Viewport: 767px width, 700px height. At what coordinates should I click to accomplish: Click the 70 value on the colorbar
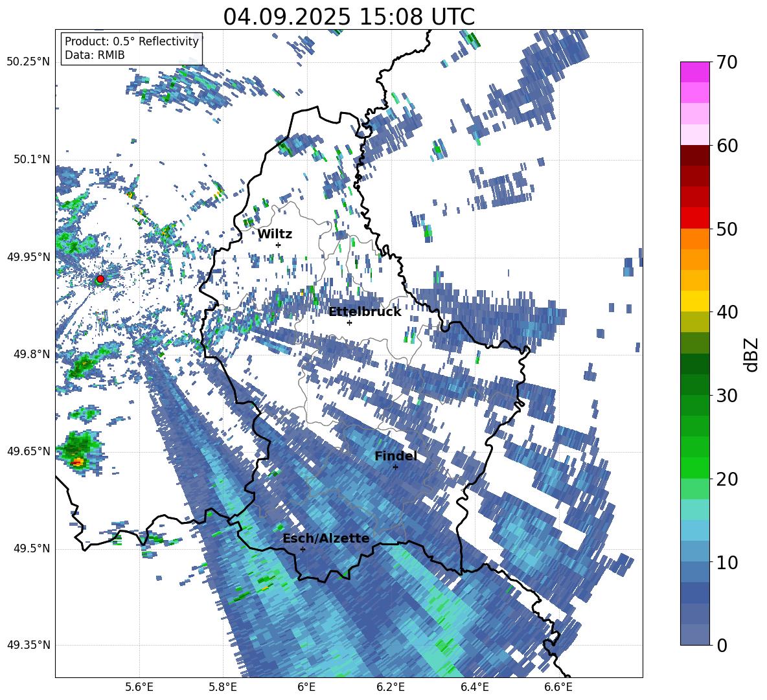point(727,63)
